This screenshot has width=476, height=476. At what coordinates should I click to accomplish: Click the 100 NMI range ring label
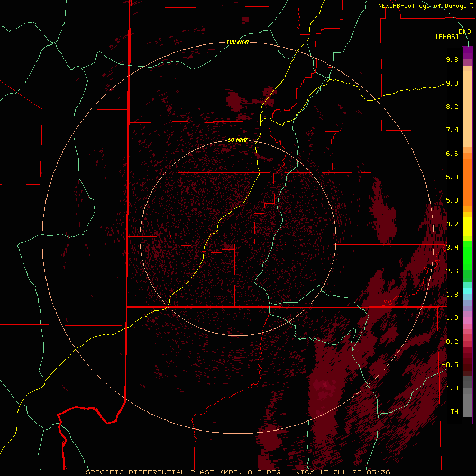point(237,42)
